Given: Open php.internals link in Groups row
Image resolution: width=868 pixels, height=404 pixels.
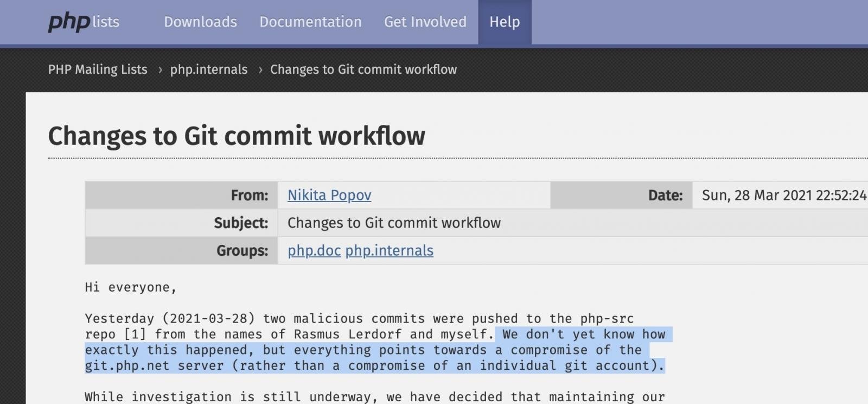Looking at the screenshot, I should [x=390, y=250].
